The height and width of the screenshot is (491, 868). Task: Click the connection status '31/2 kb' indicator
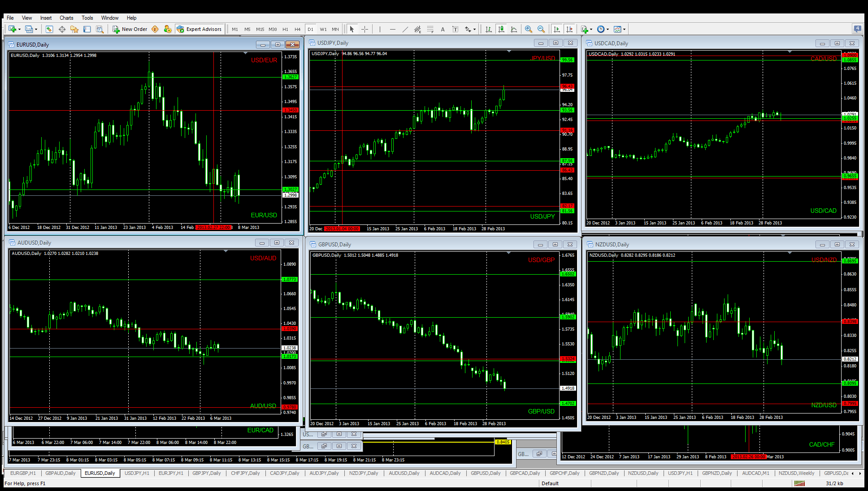click(834, 483)
